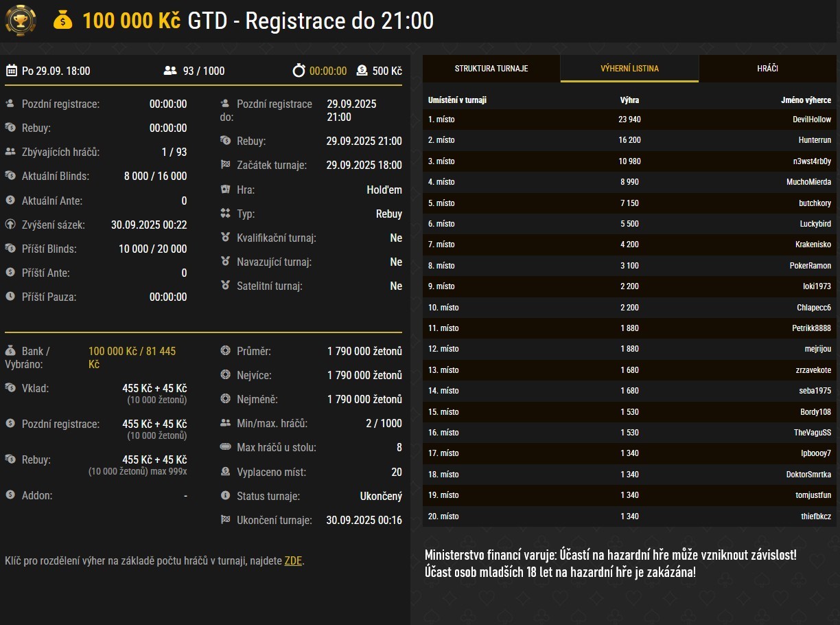
Task: Select the 20. místo row
Action: click(629, 516)
